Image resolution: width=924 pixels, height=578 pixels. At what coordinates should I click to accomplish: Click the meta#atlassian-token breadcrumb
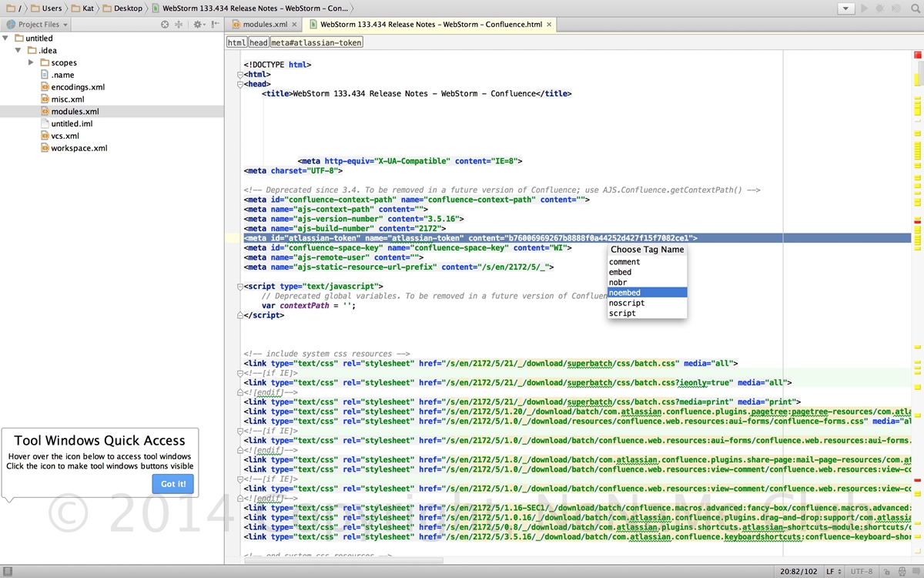pos(316,43)
